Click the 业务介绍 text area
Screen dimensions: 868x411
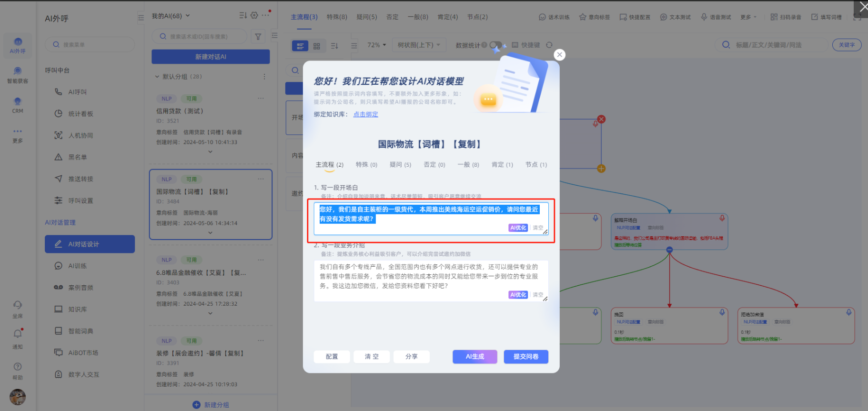(x=429, y=276)
